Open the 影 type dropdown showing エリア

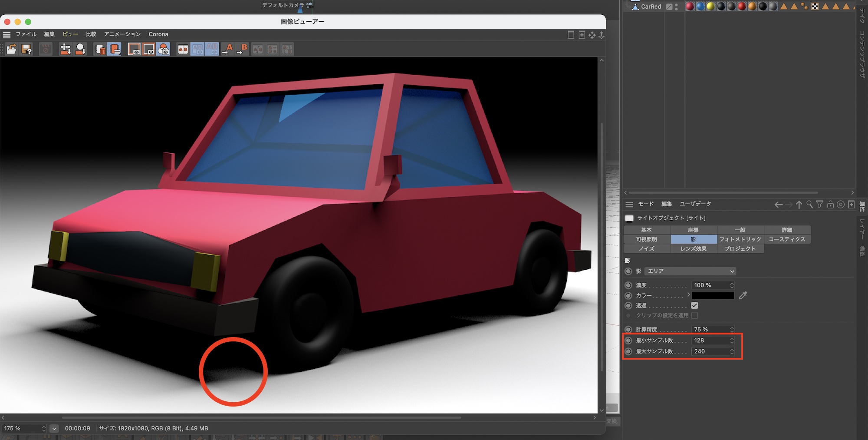tap(690, 271)
